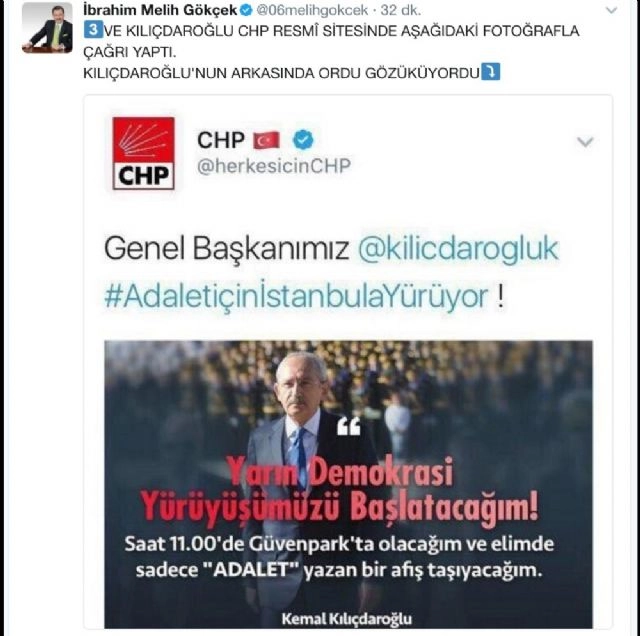
Task: Expand the tweet options chevron at top
Action: (x=611, y=10)
